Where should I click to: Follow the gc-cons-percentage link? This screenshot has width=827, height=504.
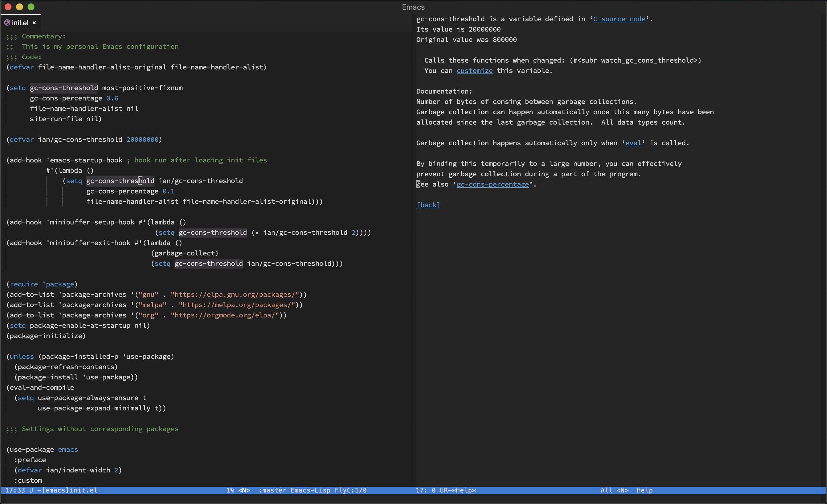point(492,184)
